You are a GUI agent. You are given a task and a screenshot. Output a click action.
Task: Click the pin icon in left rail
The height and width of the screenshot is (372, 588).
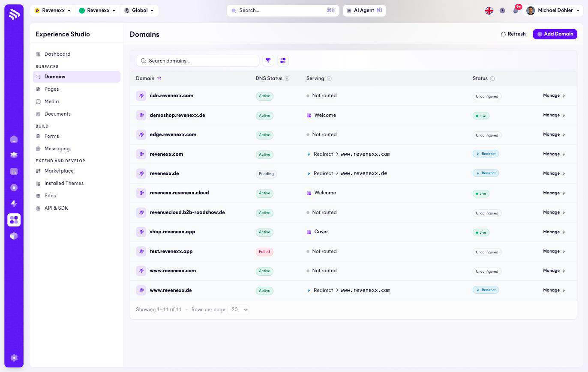click(14, 187)
